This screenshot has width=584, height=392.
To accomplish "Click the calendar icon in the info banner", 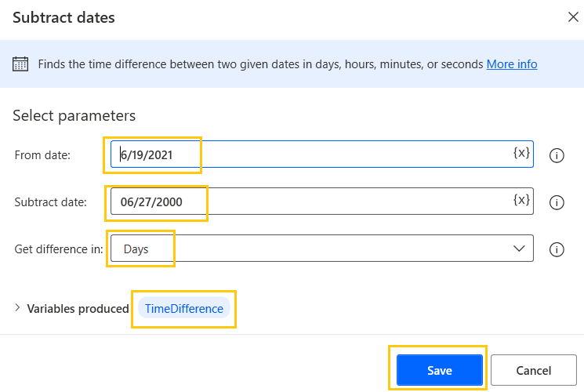I will (x=21, y=64).
